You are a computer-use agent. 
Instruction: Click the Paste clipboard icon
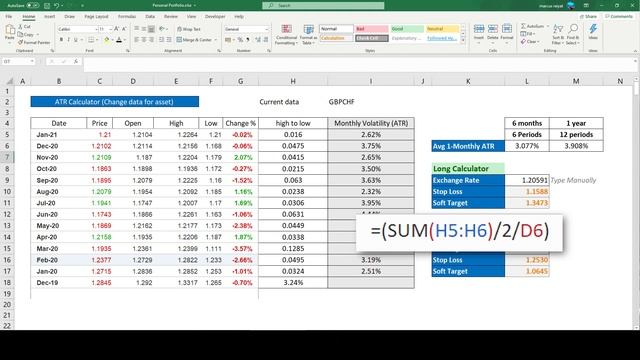coord(10,30)
